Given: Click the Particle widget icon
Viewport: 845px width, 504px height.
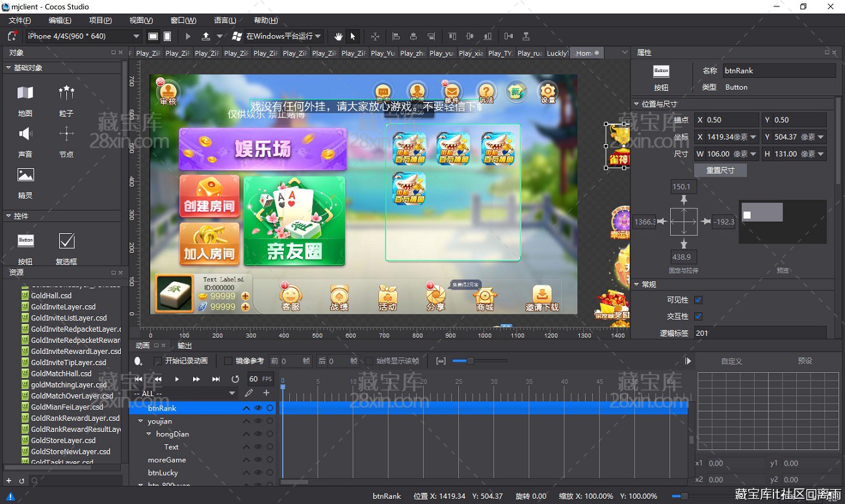Looking at the screenshot, I should pos(66,93).
